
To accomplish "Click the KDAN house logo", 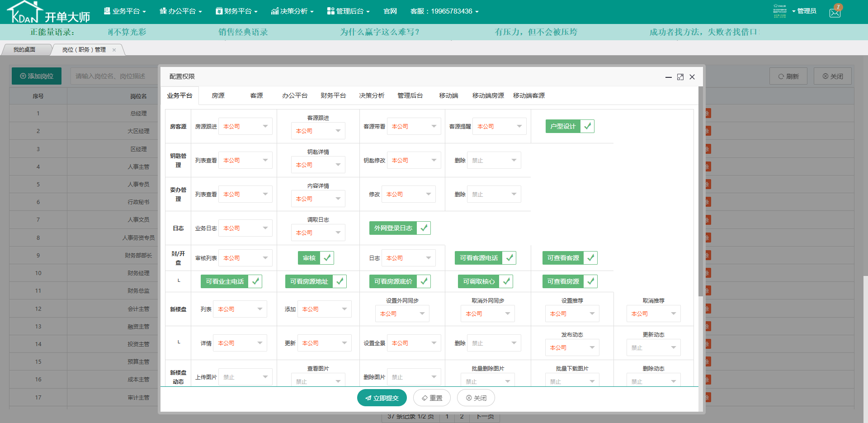I will (x=48, y=12).
